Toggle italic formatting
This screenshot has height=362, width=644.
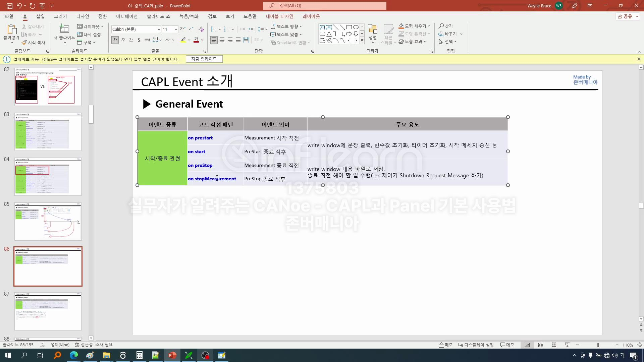(123, 40)
